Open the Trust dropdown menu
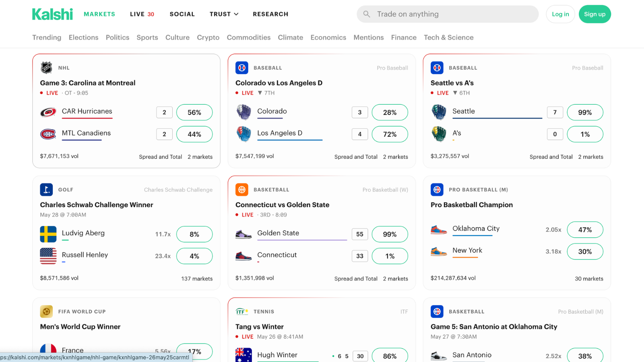Image resolution: width=644 pixels, height=362 pixels. 224,14
